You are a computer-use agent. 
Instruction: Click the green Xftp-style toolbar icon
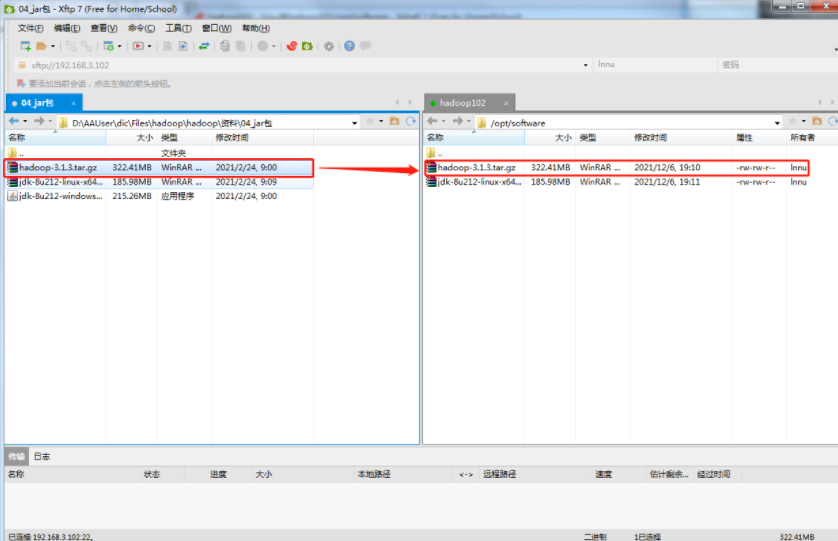tap(307, 46)
